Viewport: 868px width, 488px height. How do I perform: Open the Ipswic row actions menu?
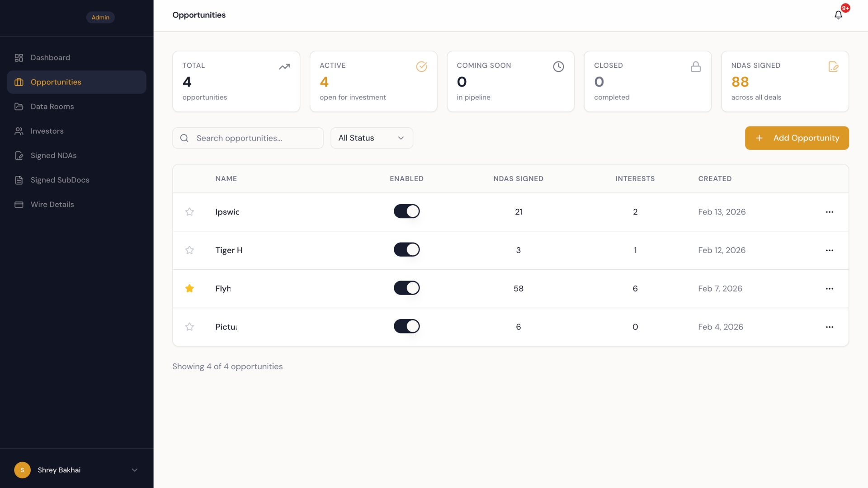830,212
